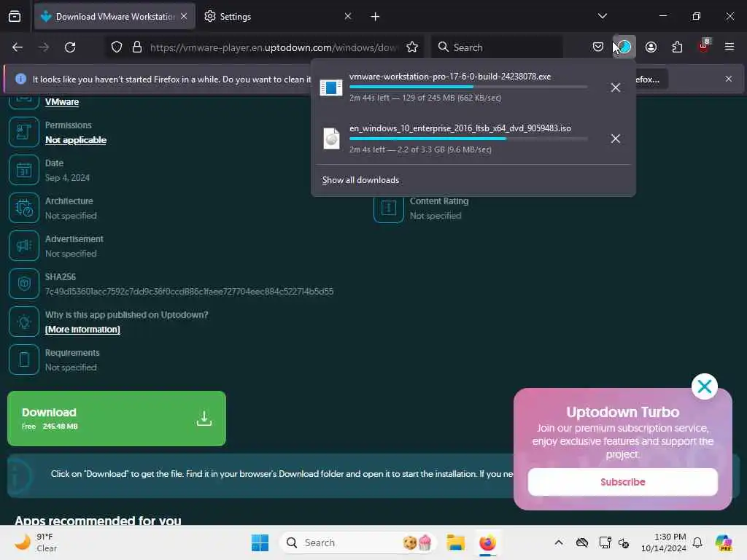
Task: Click Firefox taskbar icon
Action: point(487,542)
